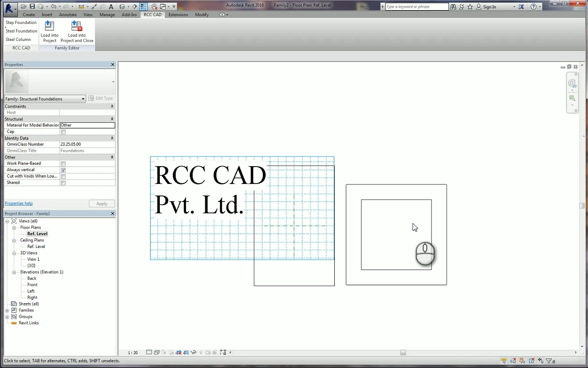Click the Apply button in Properties
The image size is (588, 368).
(x=101, y=203)
